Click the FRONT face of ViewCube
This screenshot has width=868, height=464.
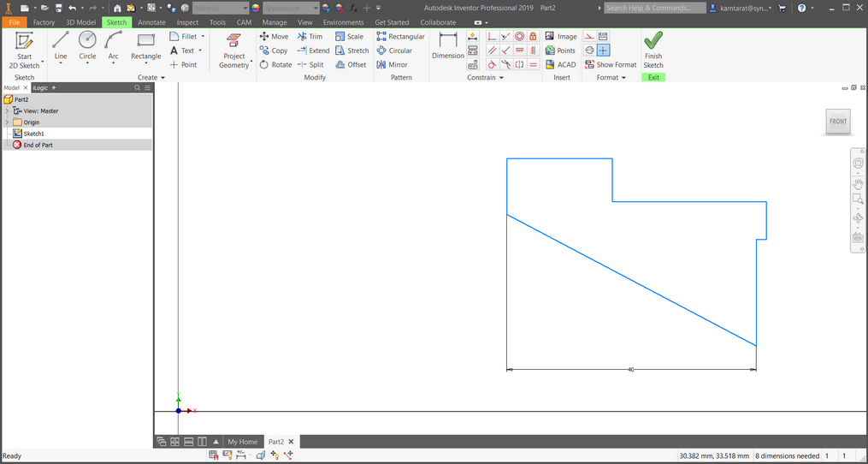(838, 122)
